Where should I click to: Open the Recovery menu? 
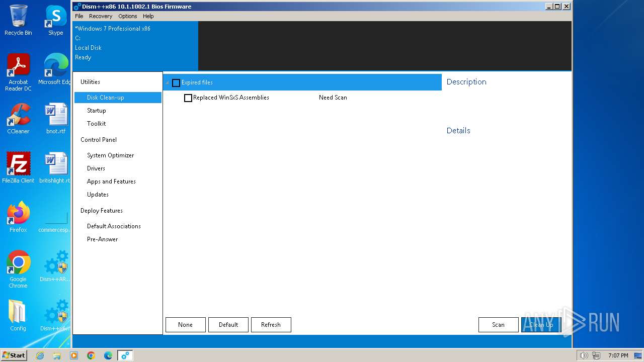click(x=101, y=16)
